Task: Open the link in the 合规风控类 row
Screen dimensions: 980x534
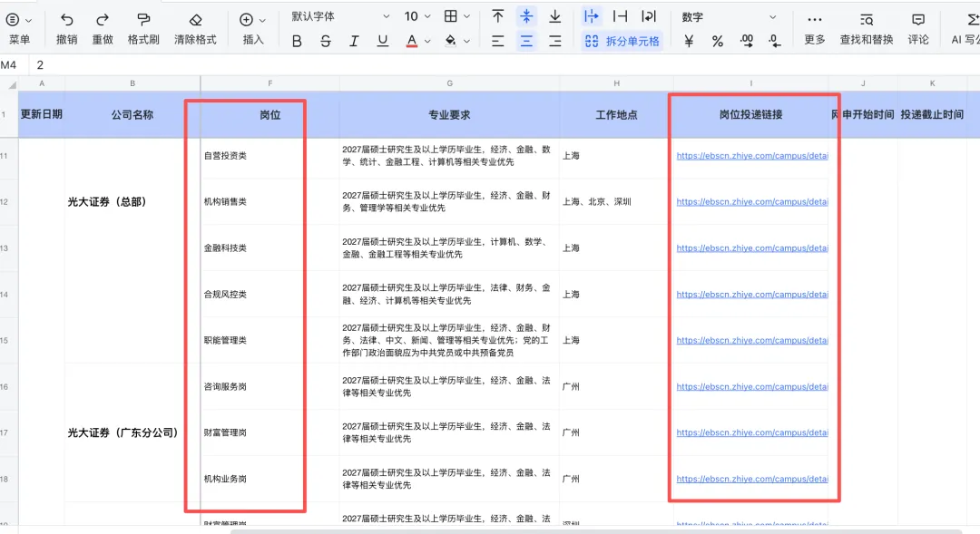Action: click(x=752, y=294)
